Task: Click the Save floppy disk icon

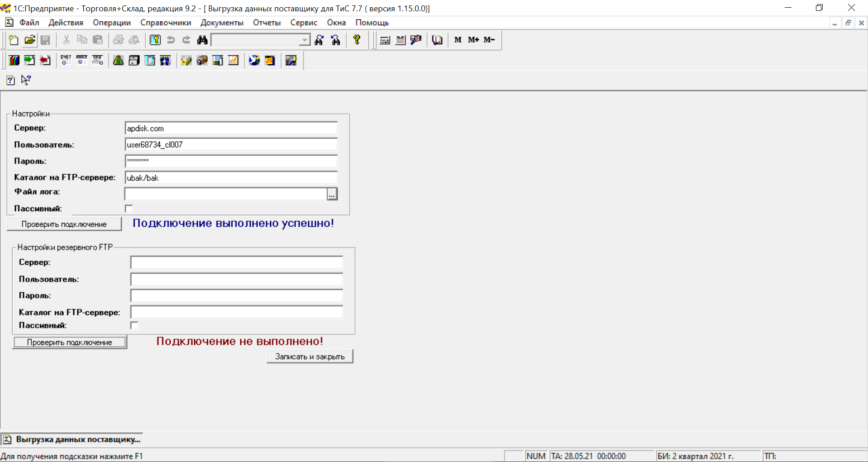Action: 45,40
